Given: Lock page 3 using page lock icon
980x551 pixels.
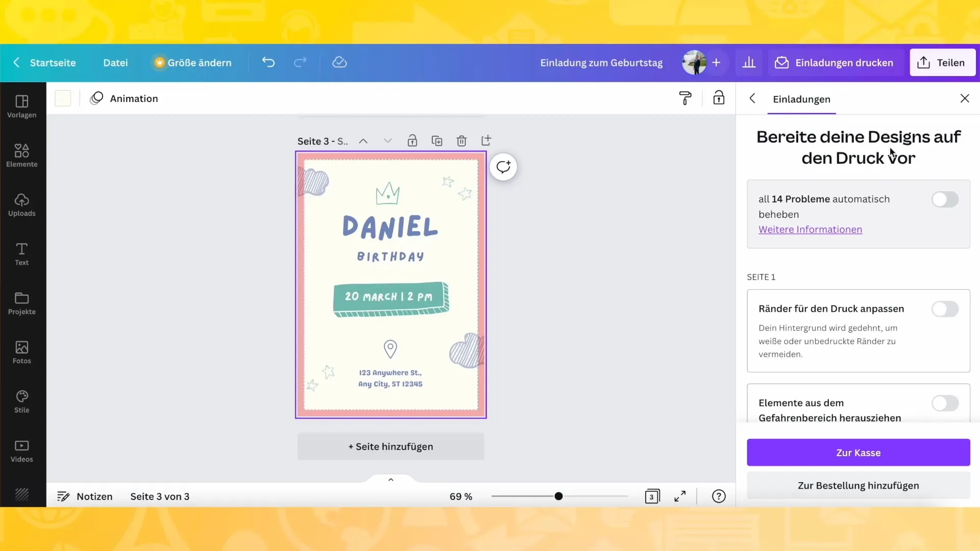Looking at the screenshot, I should coord(412,141).
